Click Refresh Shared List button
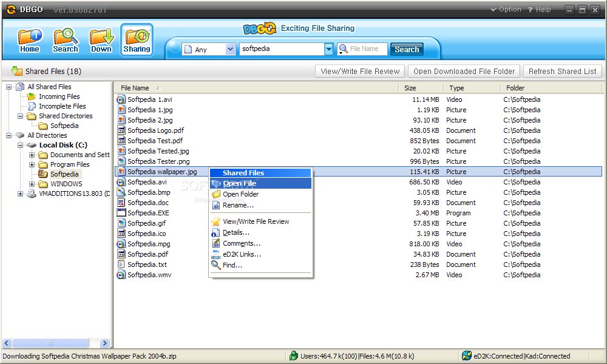 [563, 71]
